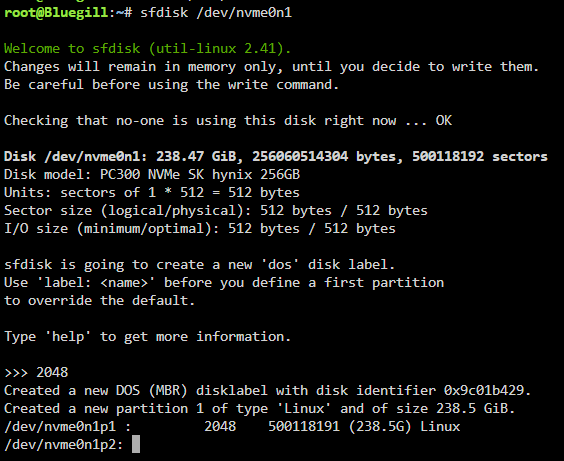Click the 'sfdisk /dev/nvme0n1' command text

click(216, 13)
